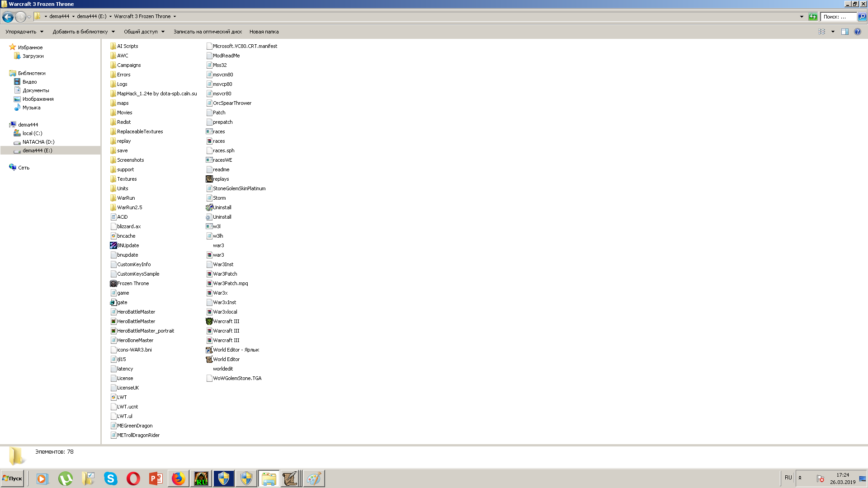Select the BNUpdate application icon

pyautogui.click(x=127, y=245)
